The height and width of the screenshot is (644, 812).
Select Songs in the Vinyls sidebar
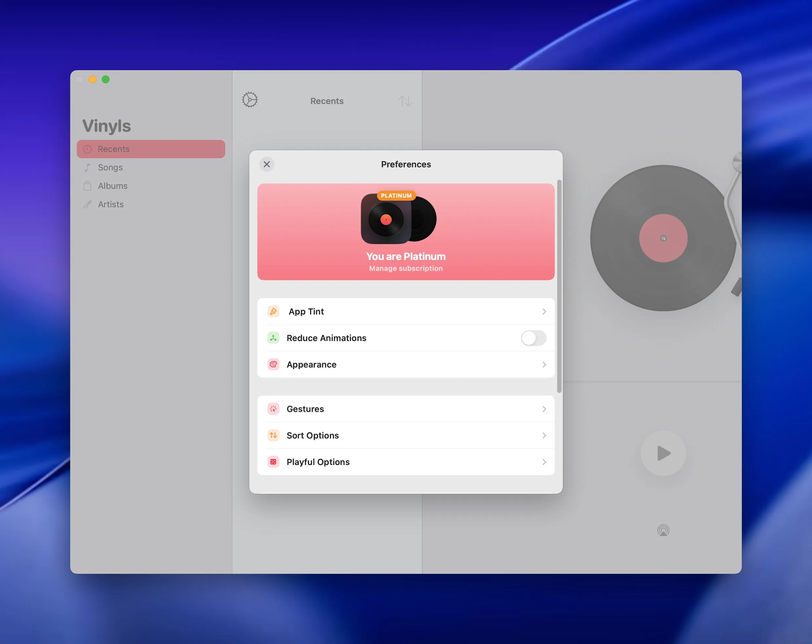[x=151, y=168]
